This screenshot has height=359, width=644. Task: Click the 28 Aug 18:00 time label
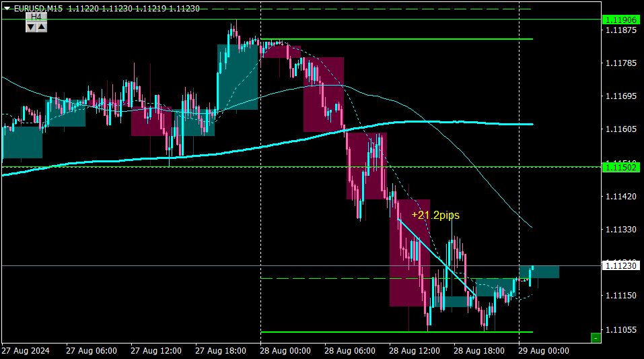(479, 351)
